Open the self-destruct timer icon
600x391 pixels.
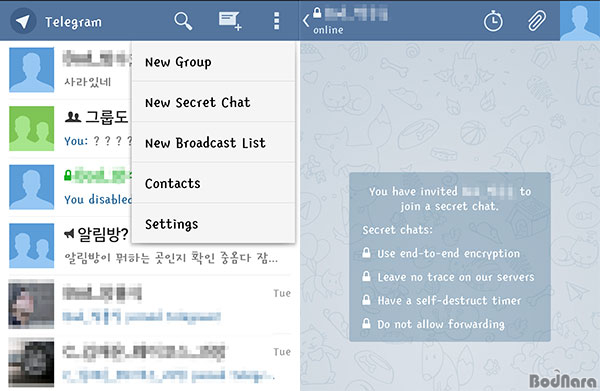tap(493, 21)
